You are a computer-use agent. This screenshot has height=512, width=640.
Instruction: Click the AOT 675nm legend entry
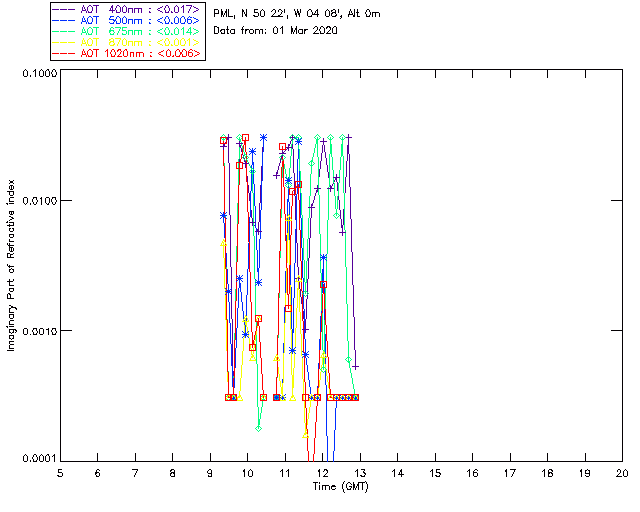128,31
